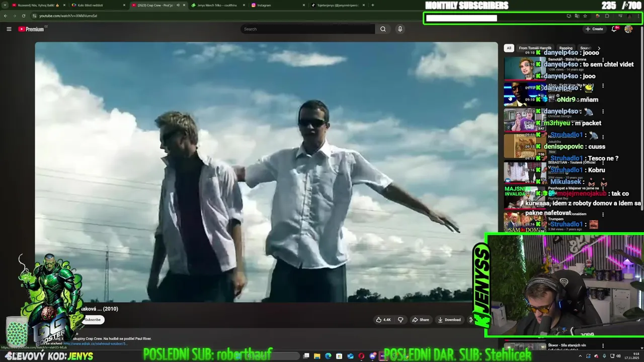
Task: Click the translate page icon in address bar
Action: coord(577,16)
